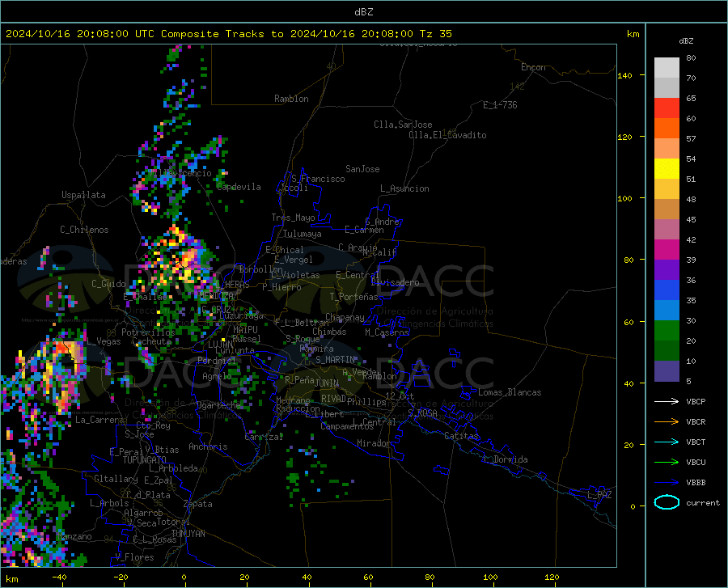Screen dimensions: 728x588
Task: Click the Capdevila map label
Action: pyautogui.click(x=239, y=187)
